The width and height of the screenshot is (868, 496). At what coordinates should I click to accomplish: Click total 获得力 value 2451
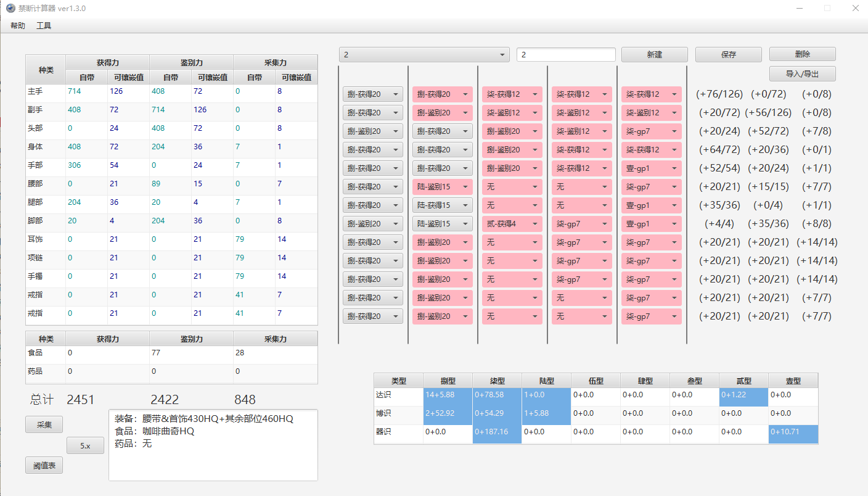point(81,400)
